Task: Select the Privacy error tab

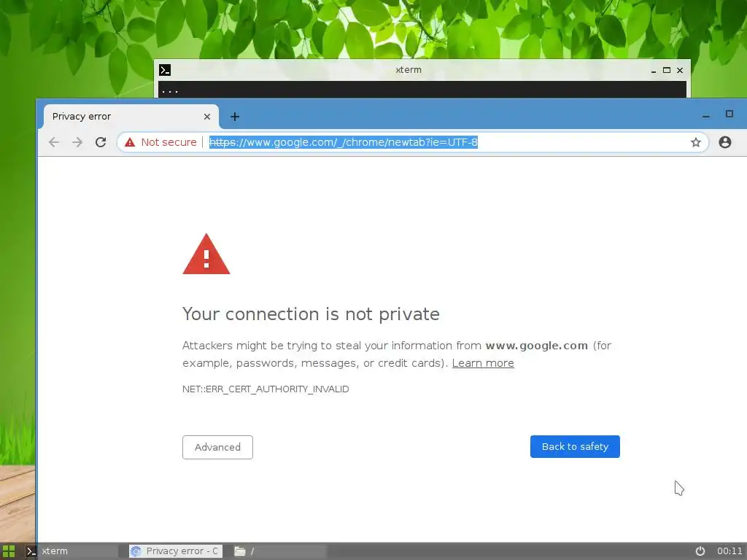Action: (x=131, y=117)
